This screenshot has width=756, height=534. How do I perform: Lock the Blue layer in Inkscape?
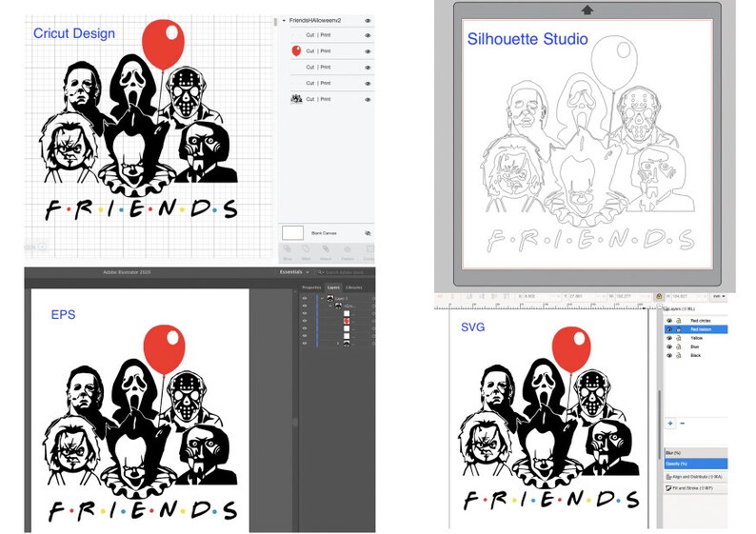(678, 347)
